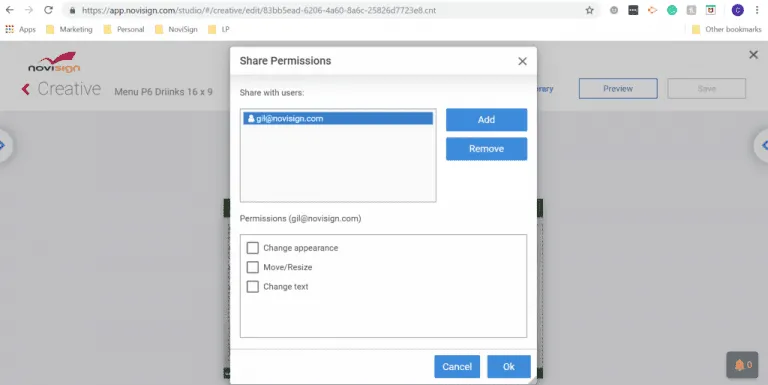Click the Add user button
The width and height of the screenshot is (768, 385).
[486, 120]
